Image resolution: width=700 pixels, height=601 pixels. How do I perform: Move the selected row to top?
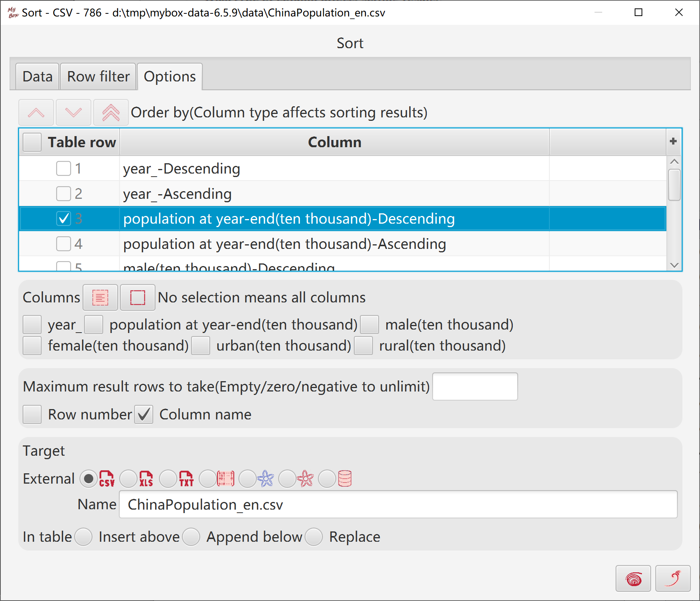point(111,112)
